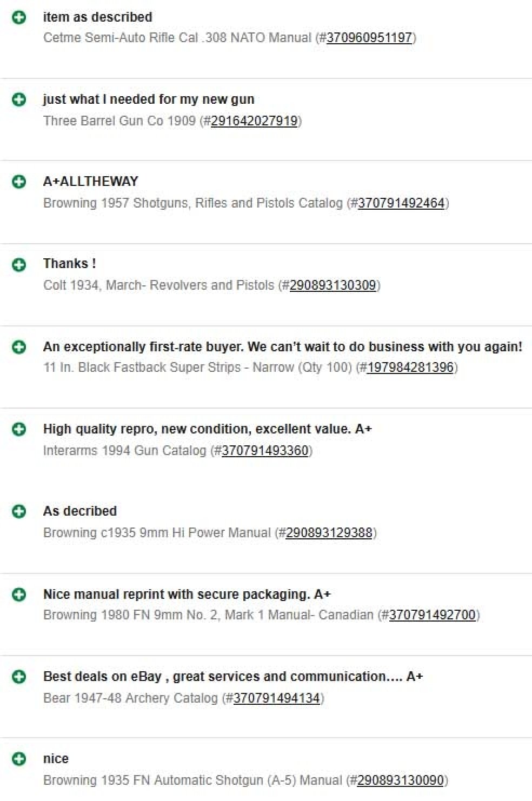Visit item link 197984281396 for Fastback strips

pyautogui.click(x=410, y=368)
